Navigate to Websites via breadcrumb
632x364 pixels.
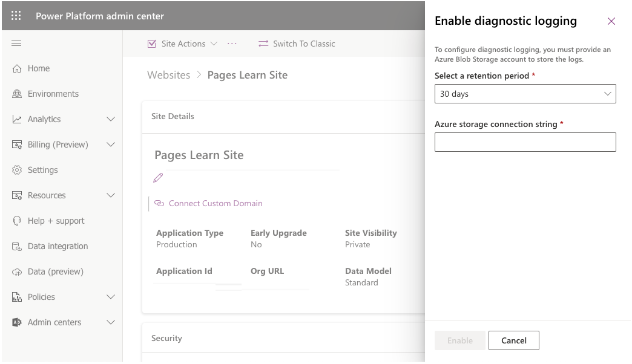pyautogui.click(x=168, y=75)
